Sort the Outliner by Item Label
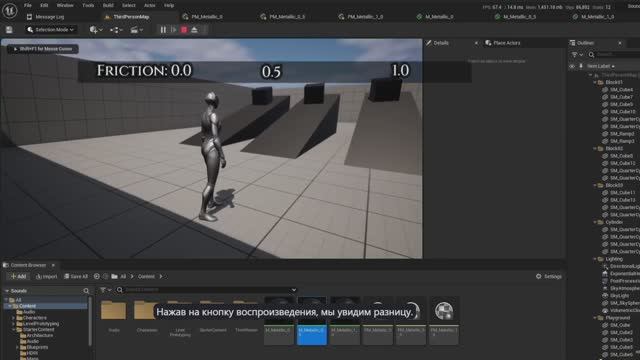 point(600,66)
